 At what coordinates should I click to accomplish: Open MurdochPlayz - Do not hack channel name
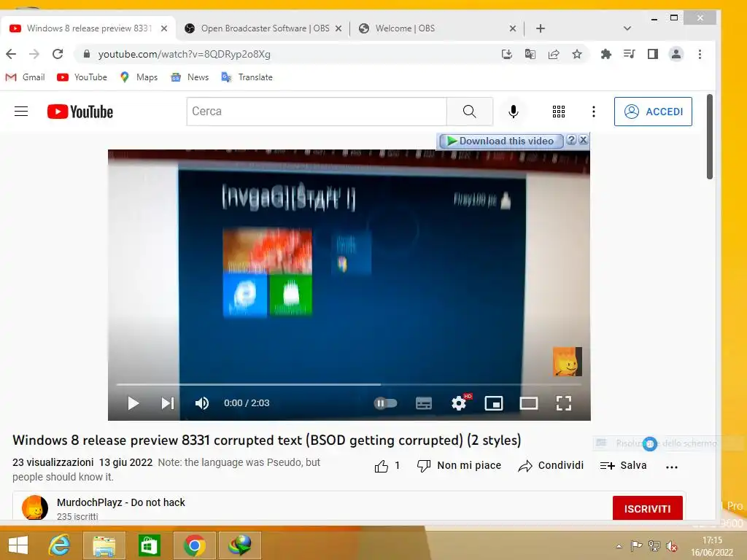[x=120, y=502]
